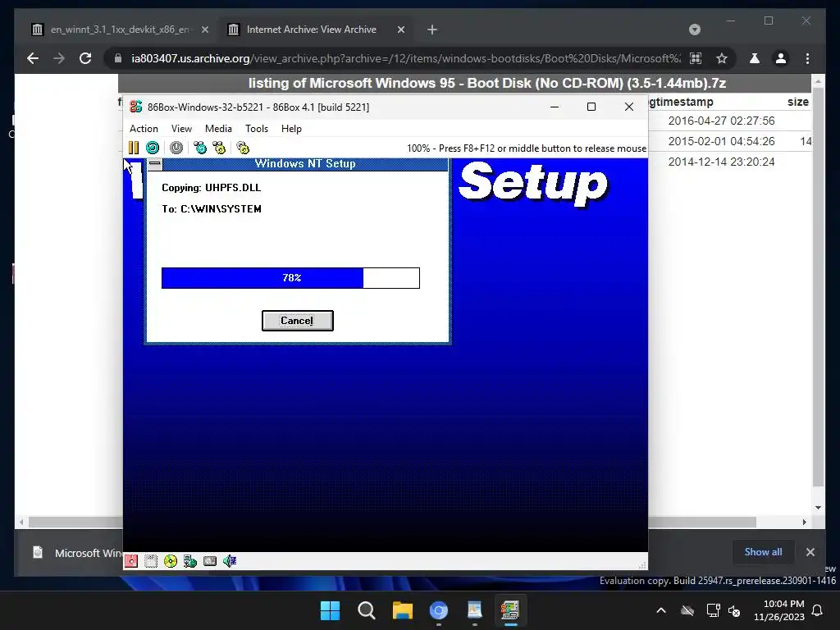Image resolution: width=840 pixels, height=630 pixels.
Task: Open File Explorer from taskbar
Action: pos(402,610)
